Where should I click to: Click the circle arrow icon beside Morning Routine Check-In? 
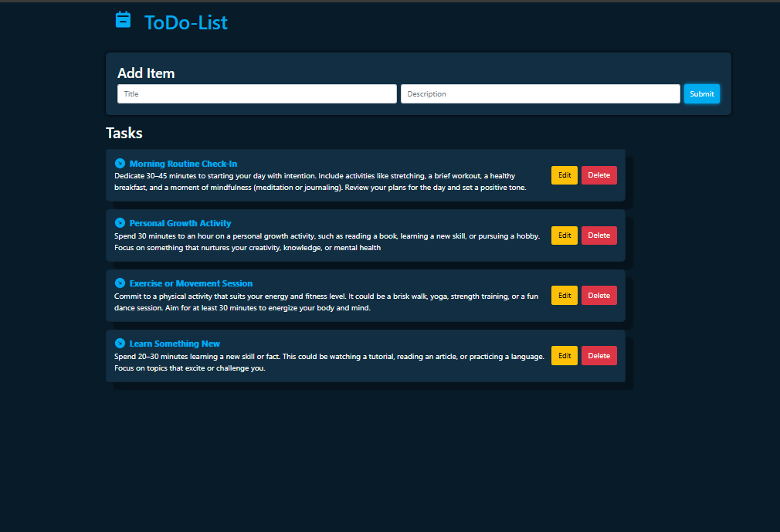tap(120, 164)
